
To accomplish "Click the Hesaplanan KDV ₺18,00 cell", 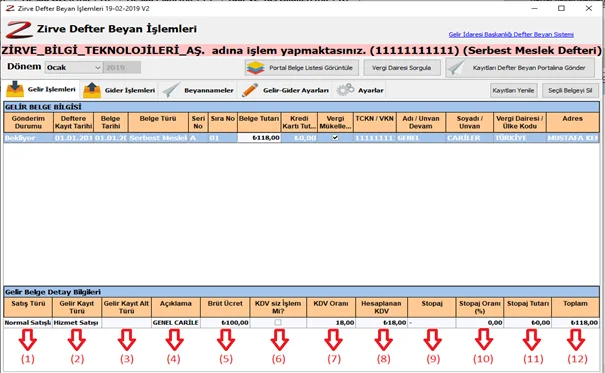I will click(x=382, y=322).
